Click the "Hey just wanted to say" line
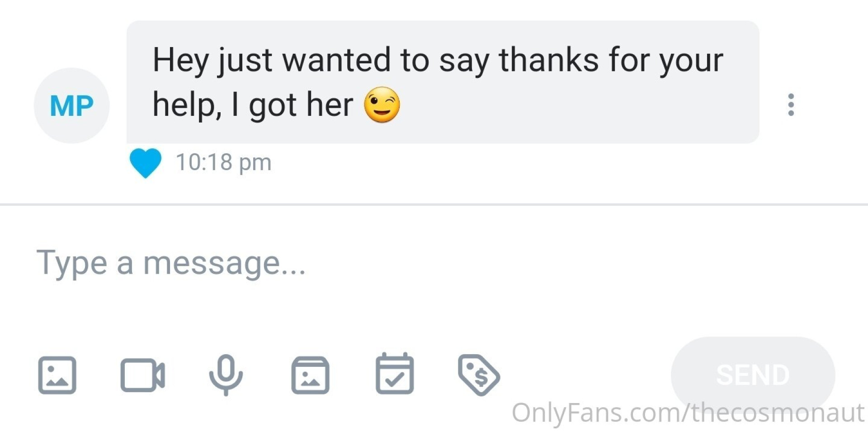Screen dimensions: 868x432 click(316, 60)
